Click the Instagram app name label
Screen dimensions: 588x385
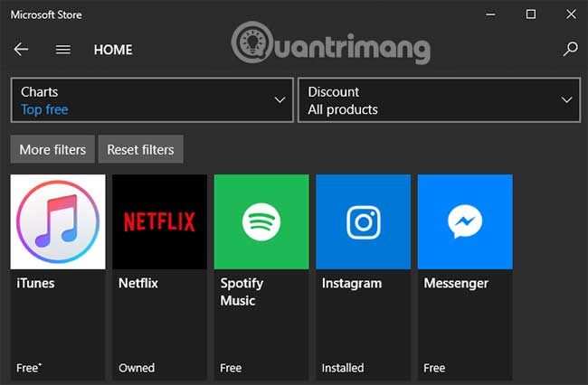pyautogui.click(x=352, y=284)
